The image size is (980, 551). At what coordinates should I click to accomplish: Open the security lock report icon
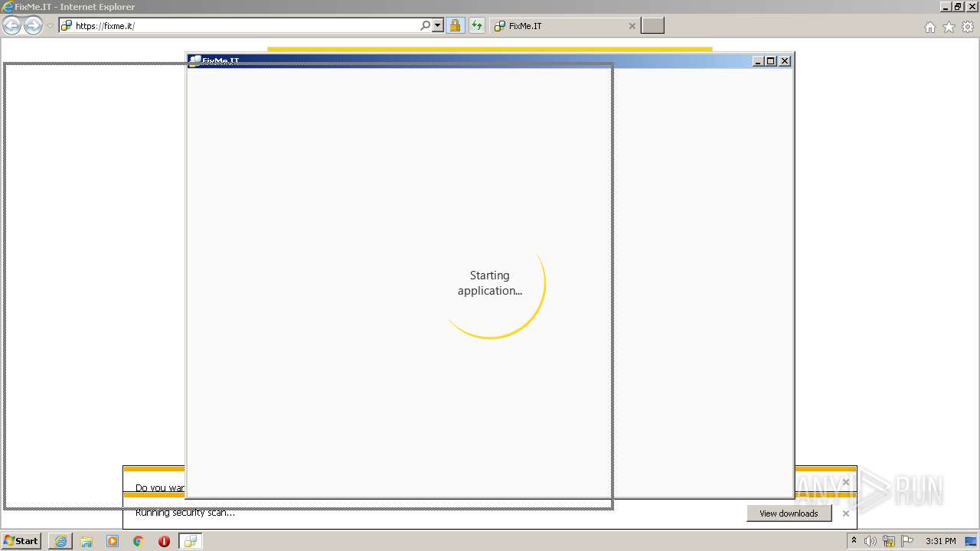tap(455, 25)
